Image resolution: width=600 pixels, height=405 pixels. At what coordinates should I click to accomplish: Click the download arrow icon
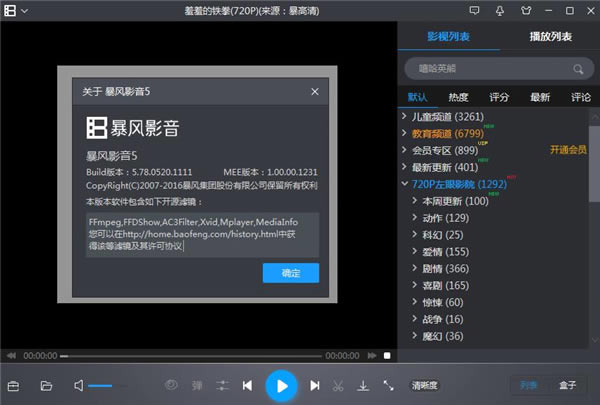coord(363,385)
